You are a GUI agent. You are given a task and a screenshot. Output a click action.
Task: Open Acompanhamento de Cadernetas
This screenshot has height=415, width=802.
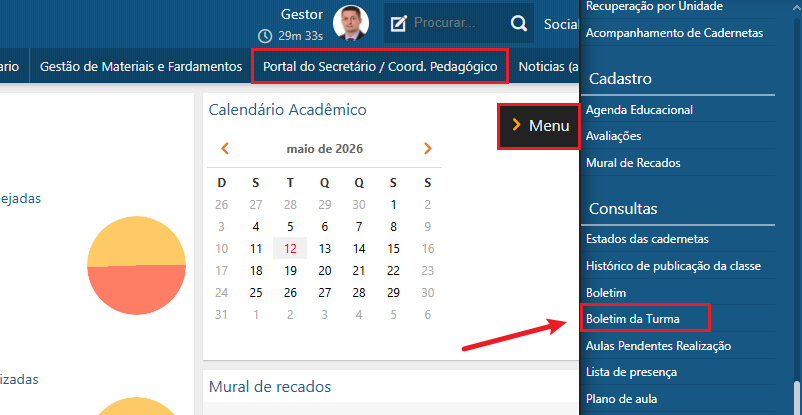(675, 33)
